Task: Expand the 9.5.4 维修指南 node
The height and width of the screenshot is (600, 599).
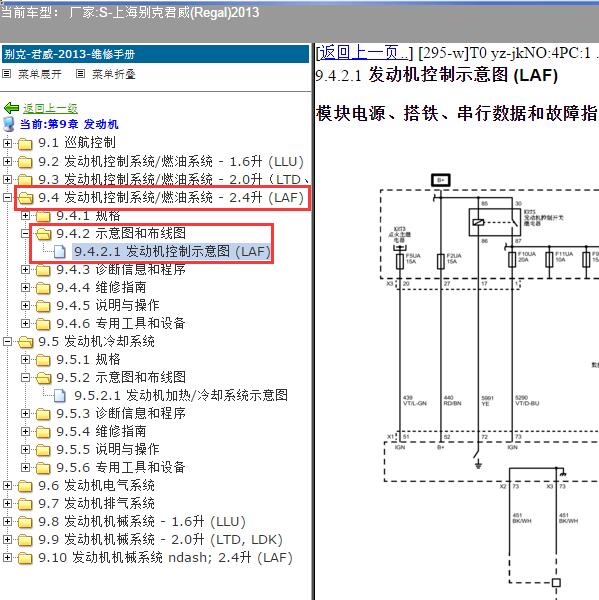Action: pos(25,431)
